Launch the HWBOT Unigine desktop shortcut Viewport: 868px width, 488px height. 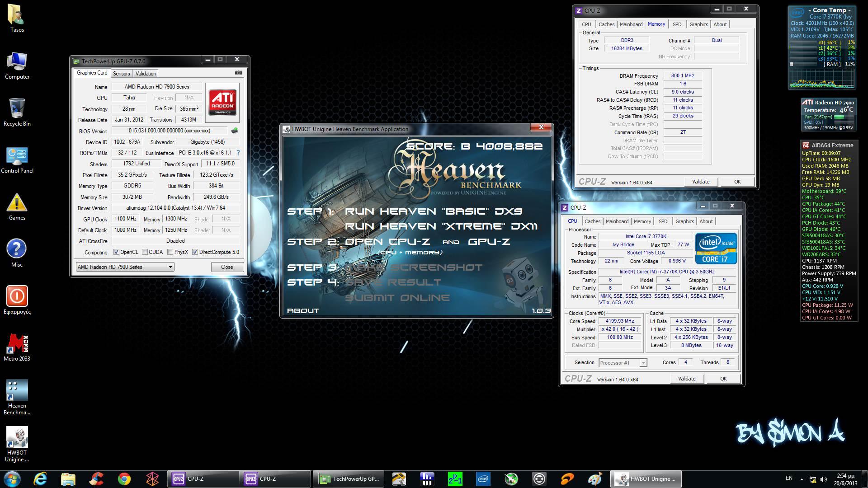pyautogui.click(x=17, y=444)
